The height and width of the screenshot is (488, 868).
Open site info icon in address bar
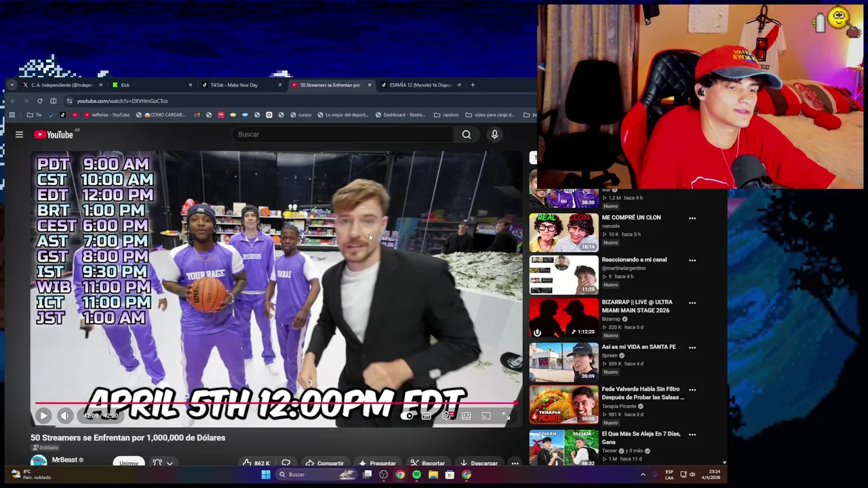69,101
